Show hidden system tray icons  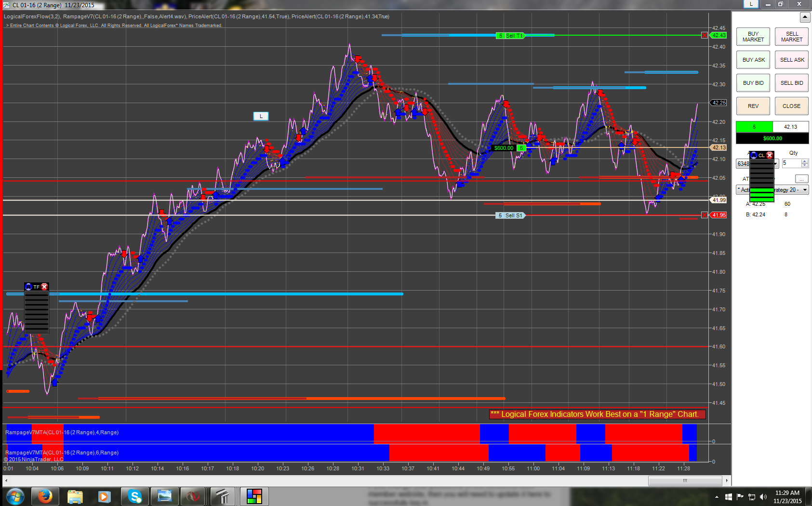pyautogui.click(x=717, y=497)
